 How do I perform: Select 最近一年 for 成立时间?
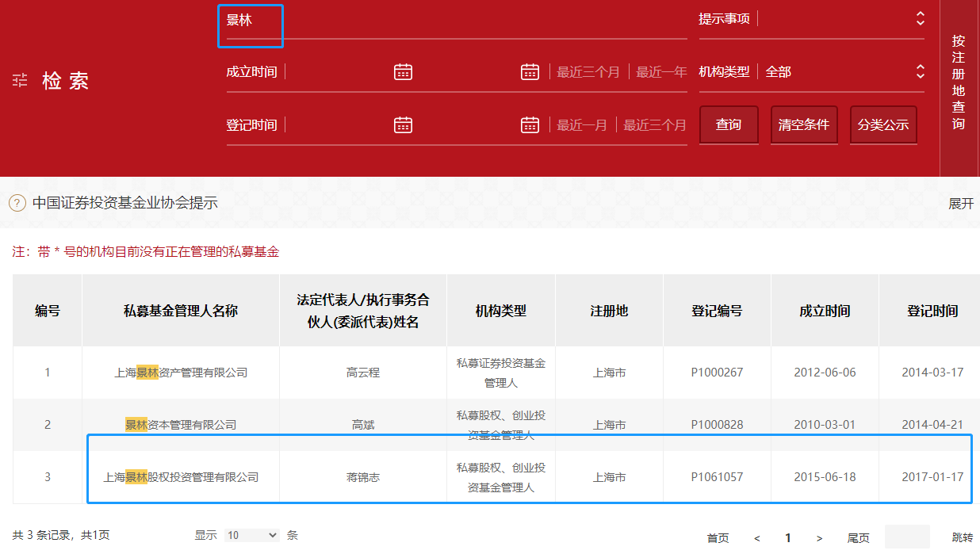pyautogui.click(x=661, y=72)
